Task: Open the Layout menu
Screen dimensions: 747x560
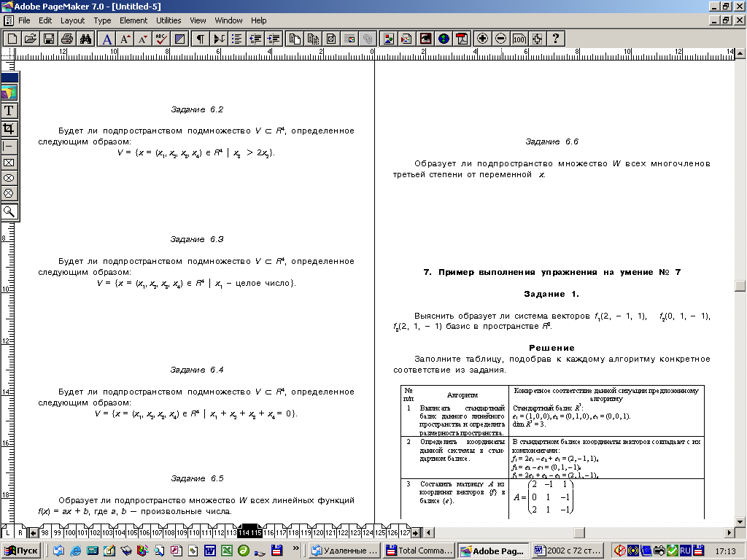Action: [72, 20]
